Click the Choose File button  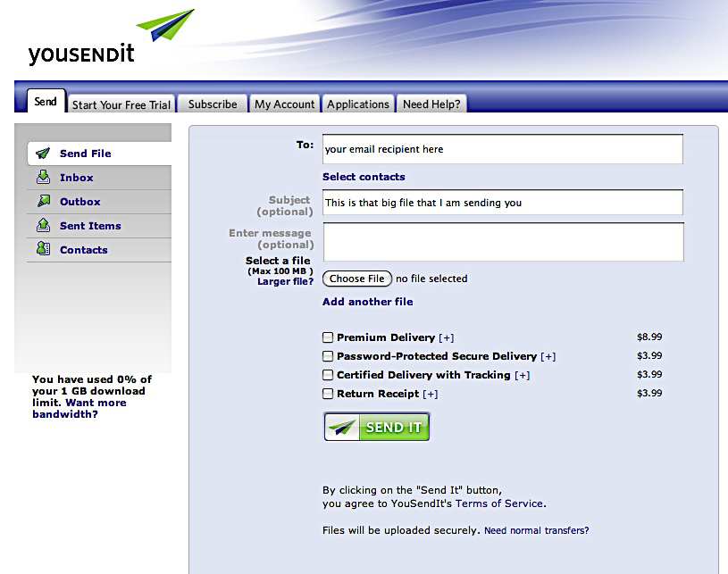[357, 279]
